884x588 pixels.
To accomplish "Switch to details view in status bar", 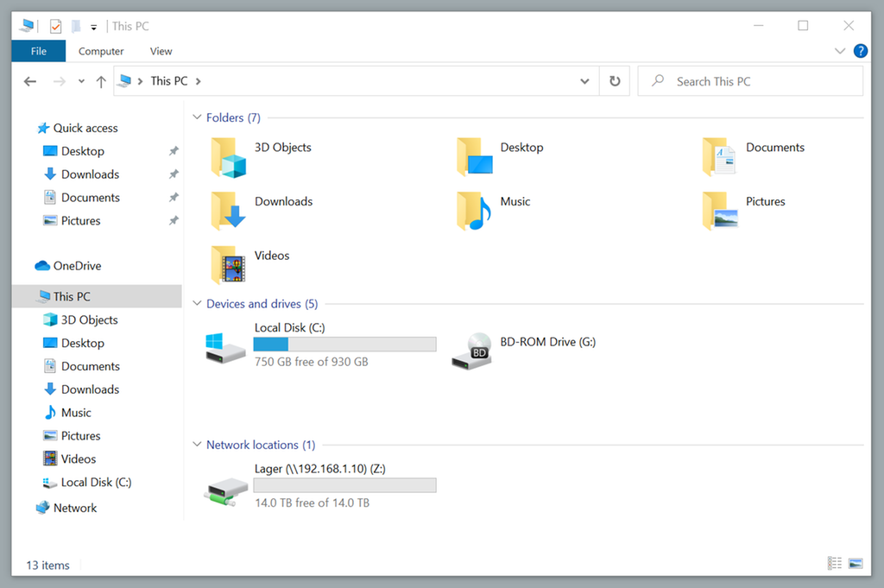I will click(x=835, y=564).
